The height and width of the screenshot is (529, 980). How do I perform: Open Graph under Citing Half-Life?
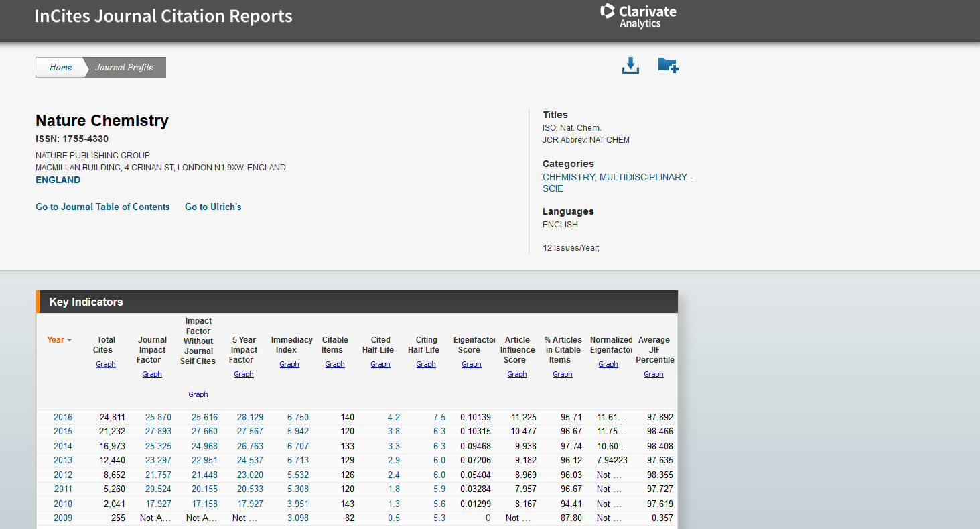click(426, 364)
